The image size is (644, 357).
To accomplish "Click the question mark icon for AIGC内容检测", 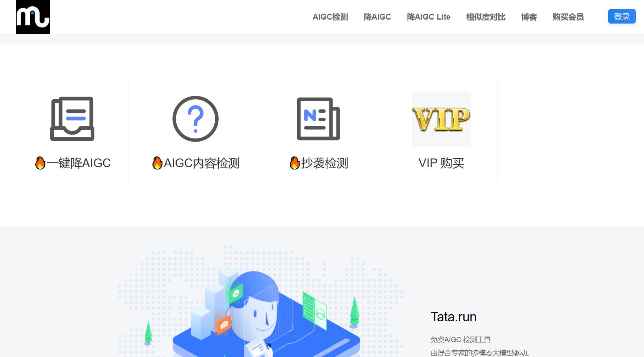I will (x=196, y=119).
